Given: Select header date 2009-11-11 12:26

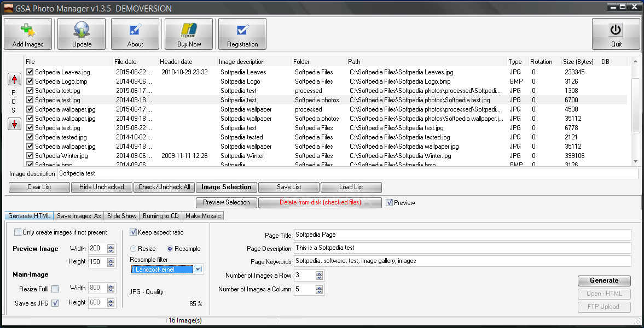Looking at the screenshot, I should pos(184,156).
